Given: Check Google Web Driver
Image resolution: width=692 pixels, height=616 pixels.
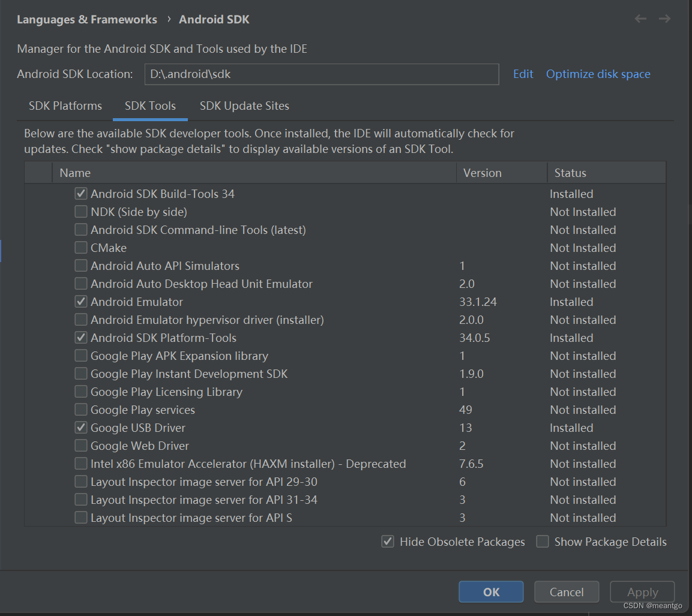Looking at the screenshot, I should coord(81,446).
